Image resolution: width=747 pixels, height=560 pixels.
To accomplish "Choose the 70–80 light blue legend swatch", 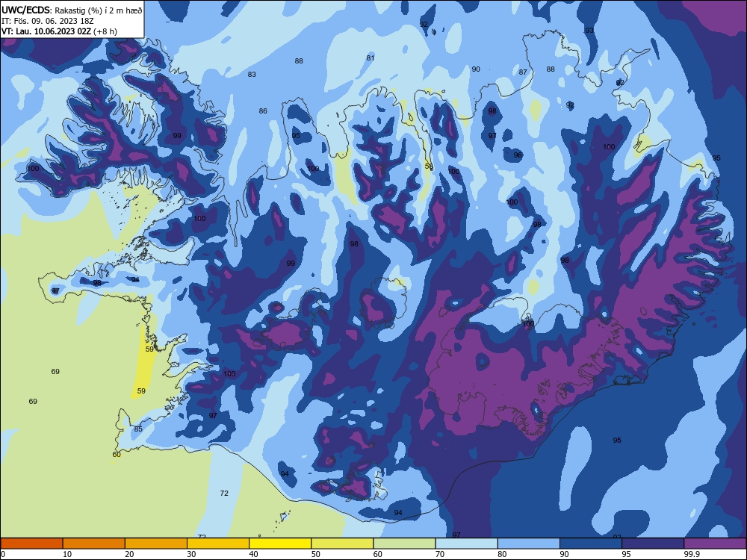I will pyautogui.click(x=466, y=544).
